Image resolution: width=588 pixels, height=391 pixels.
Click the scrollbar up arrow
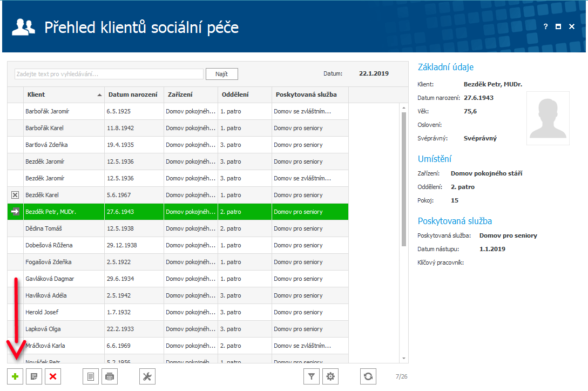pos(404,107)
